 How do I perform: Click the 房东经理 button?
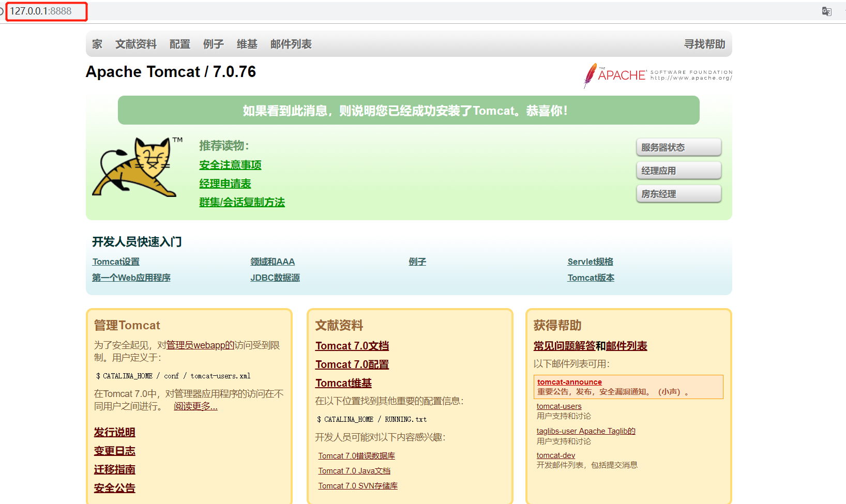point(678,194)
